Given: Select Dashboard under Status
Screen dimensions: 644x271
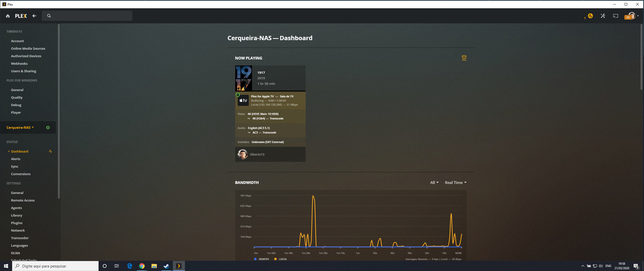Looking at the screenshot, I should (x=20, y=151).
